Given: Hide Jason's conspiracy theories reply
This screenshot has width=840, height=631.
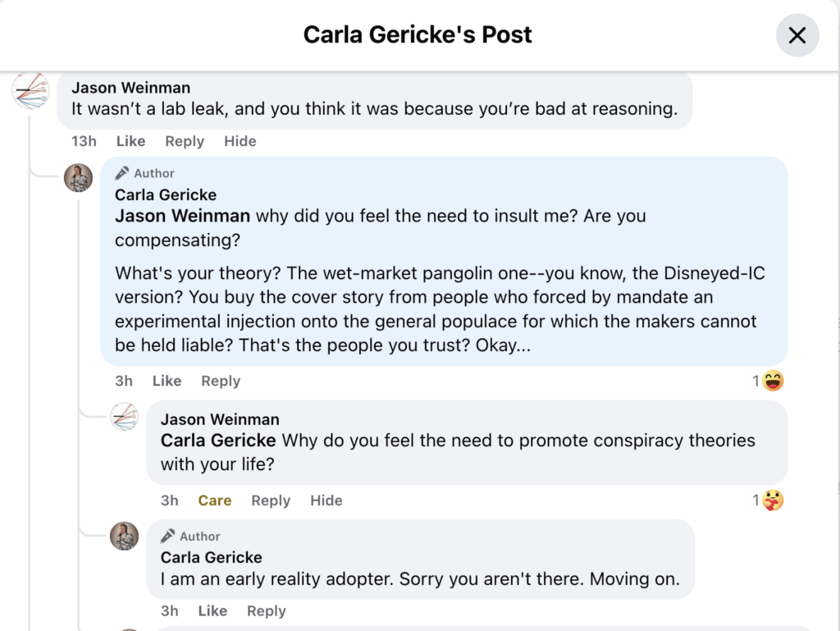Looking at the screenshot, I should tap(326, 501).
